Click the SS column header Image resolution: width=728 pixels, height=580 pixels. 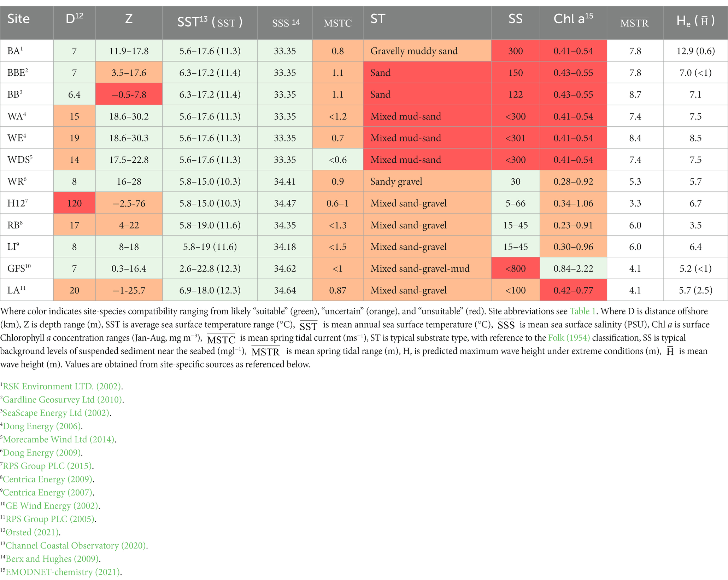(x=515, y=23)
